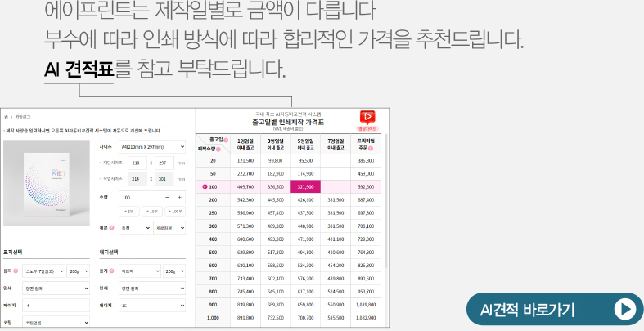Open the 내지 용지 아트지 paper dropdown

tap(140, 271)
